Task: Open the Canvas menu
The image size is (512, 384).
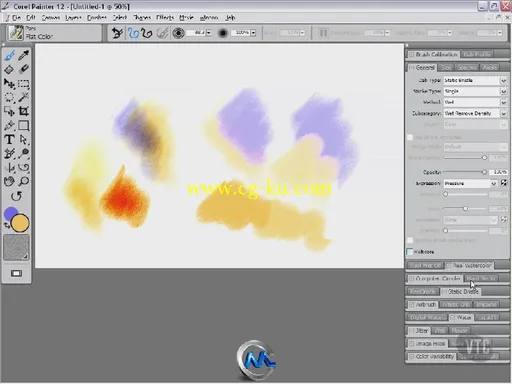Action: pos(51,18)
